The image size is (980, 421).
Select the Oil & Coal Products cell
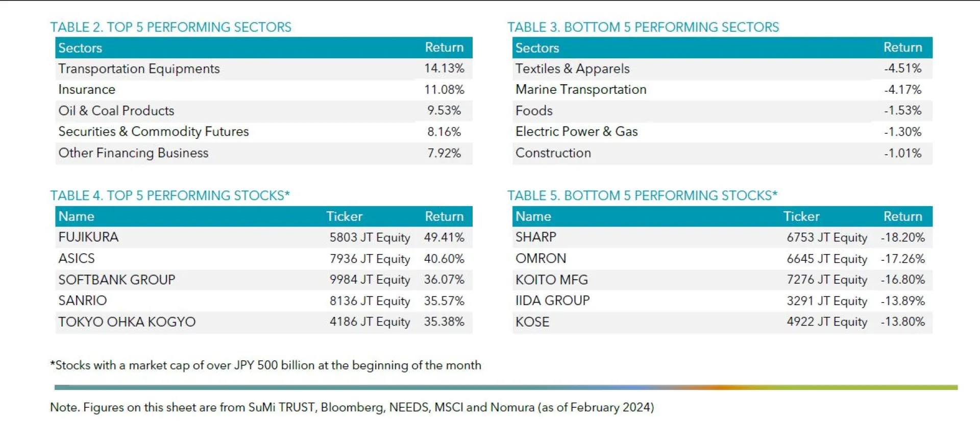coord(116,111)
